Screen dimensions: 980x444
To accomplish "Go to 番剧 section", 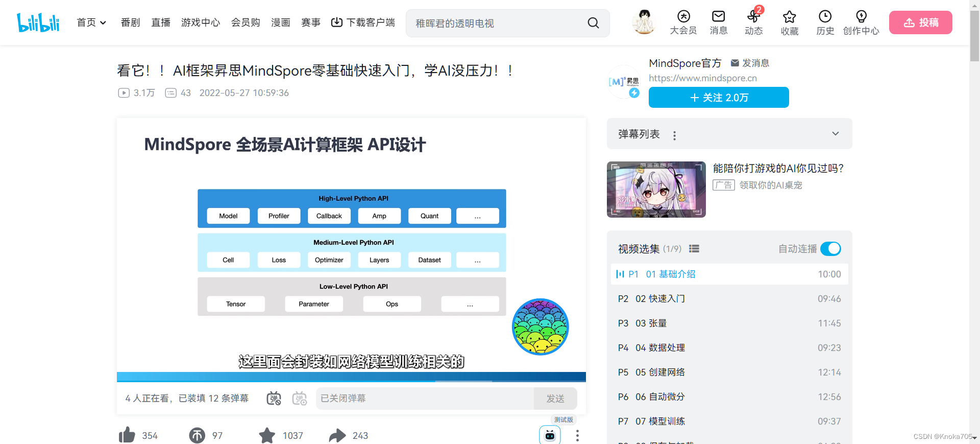I will coord(130,22).
